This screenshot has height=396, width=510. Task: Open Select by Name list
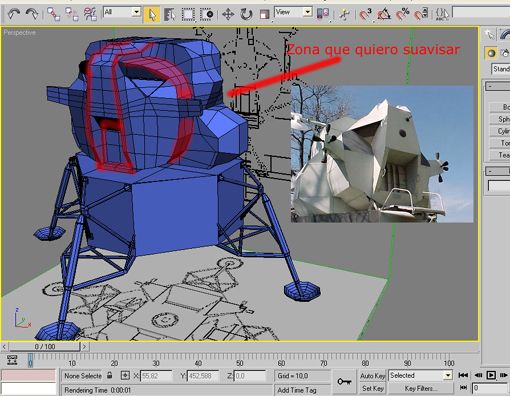pyautogui.click(x=170, y=14)
